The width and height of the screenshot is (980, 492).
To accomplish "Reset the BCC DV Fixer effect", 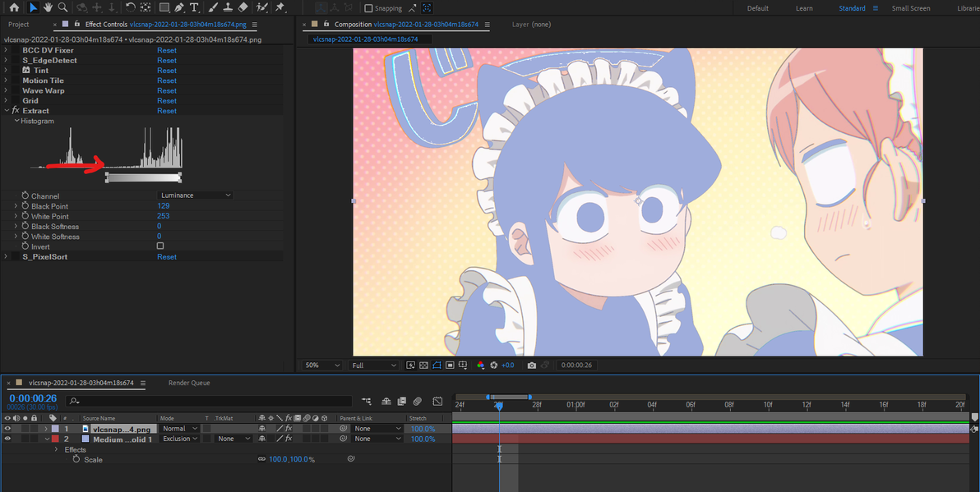I will tap(167, 50).
